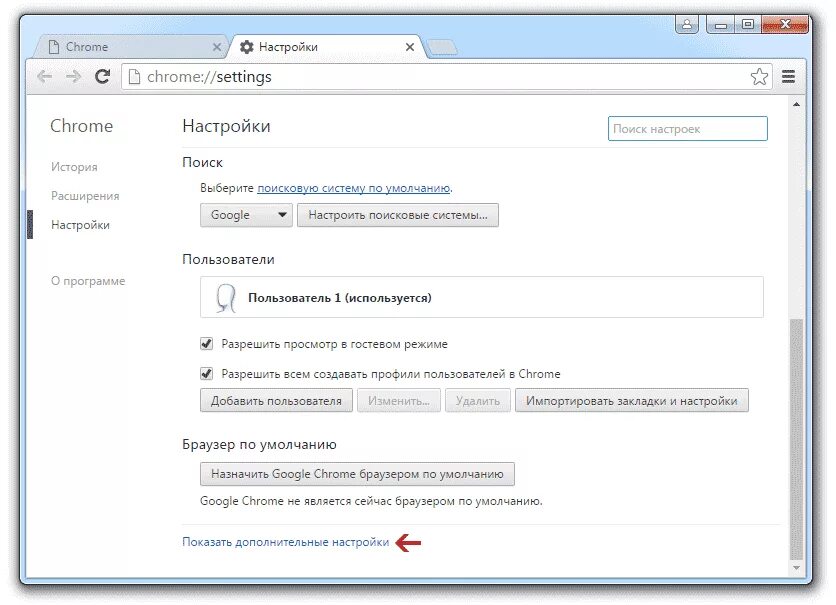836x605 pixels.
Task: Click the Изменить button
Action: coord(399,400)
